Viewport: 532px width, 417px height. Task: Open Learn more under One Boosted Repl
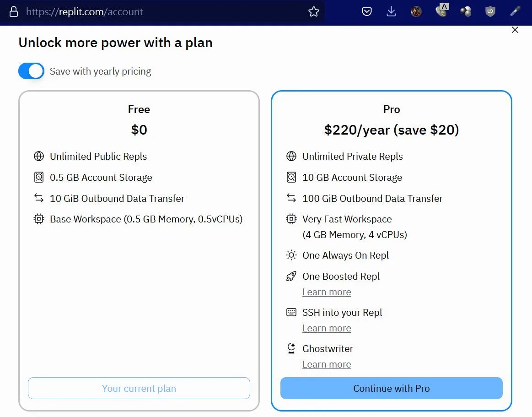327,292
